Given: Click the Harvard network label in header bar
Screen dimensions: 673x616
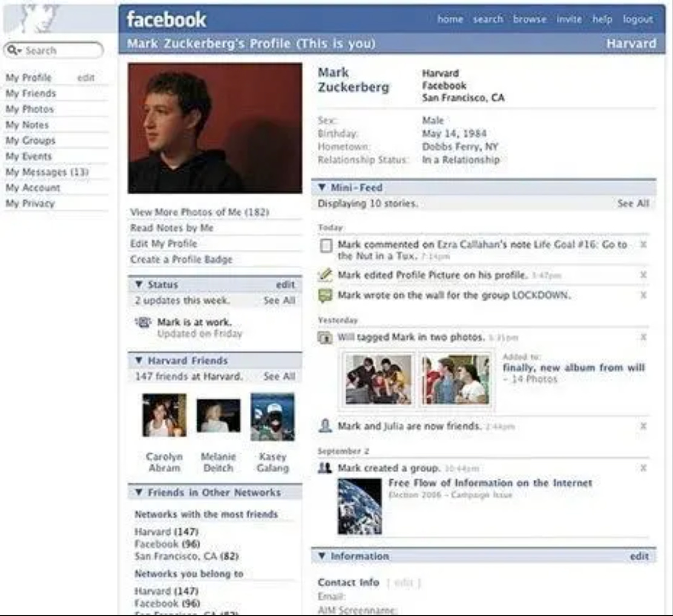Looking at the screenshot, I should point(631,44).
